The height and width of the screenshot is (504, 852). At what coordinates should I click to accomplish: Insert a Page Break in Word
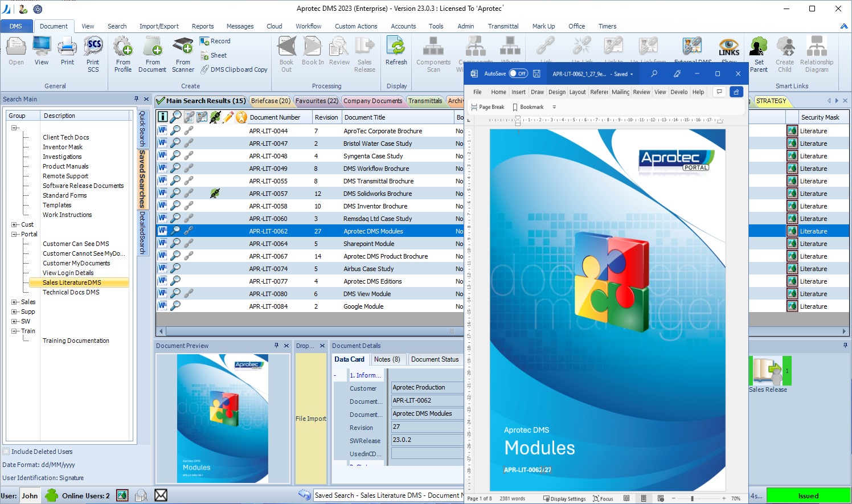[x=488, y=107]
